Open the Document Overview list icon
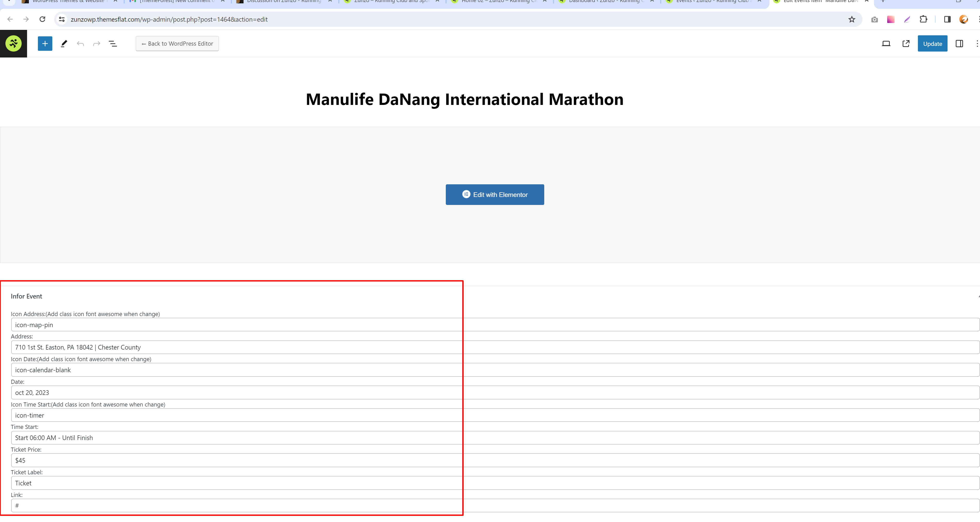Viewport: 980px width, 522px height. point(113,44)
